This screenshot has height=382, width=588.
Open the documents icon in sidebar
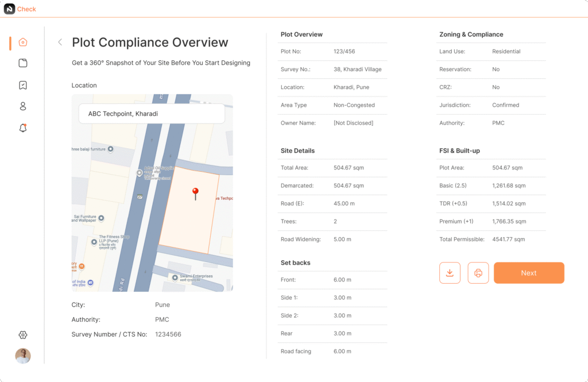[x=23, y=63]
